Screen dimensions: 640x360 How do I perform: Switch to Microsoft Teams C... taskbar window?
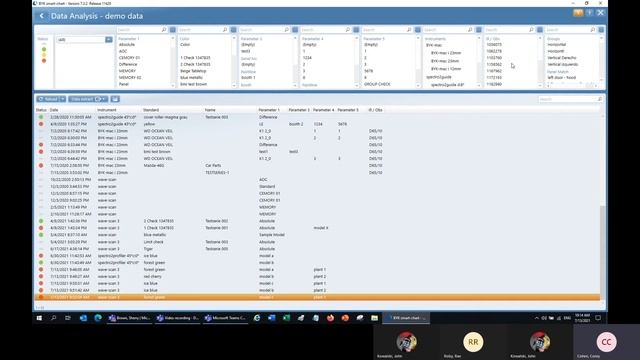(x=225, y=318)
